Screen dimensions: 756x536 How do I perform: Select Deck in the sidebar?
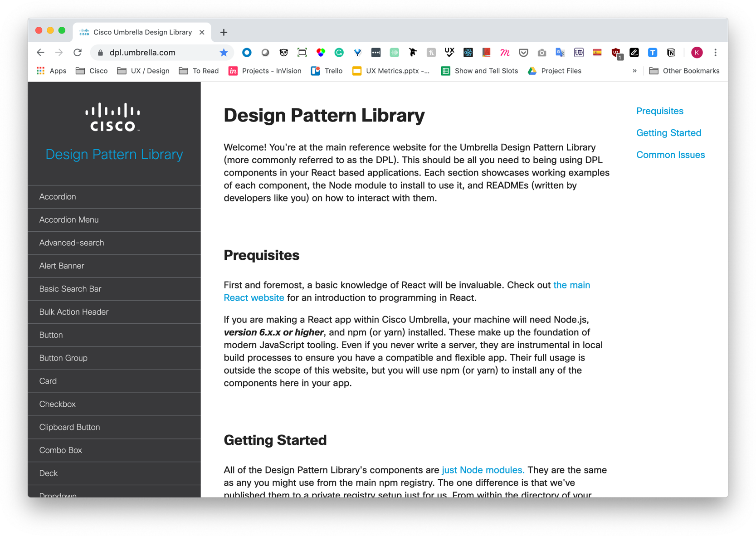click(114, 473)
